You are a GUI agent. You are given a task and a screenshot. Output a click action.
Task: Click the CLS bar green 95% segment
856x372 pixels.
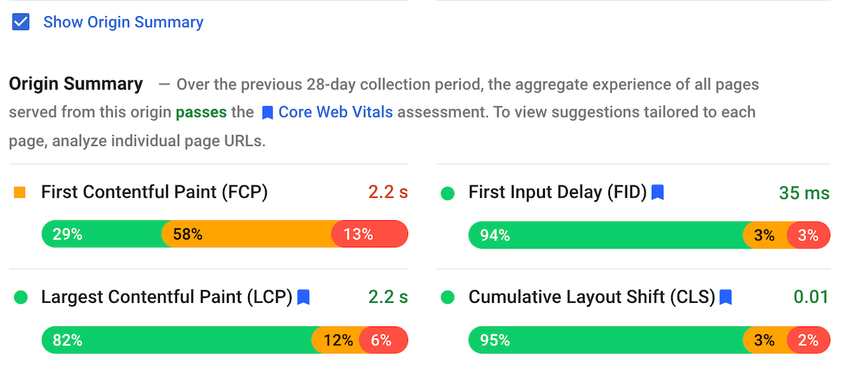click(606, 340)
